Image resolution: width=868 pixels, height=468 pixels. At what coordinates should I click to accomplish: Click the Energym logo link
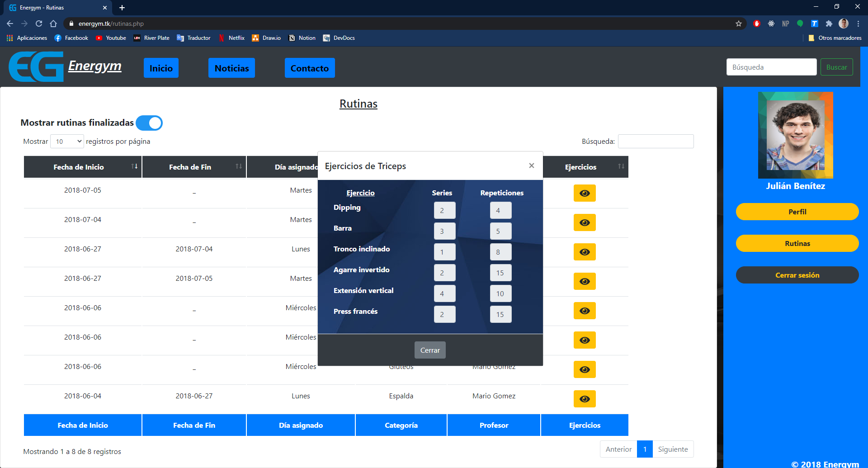point(66,66)
